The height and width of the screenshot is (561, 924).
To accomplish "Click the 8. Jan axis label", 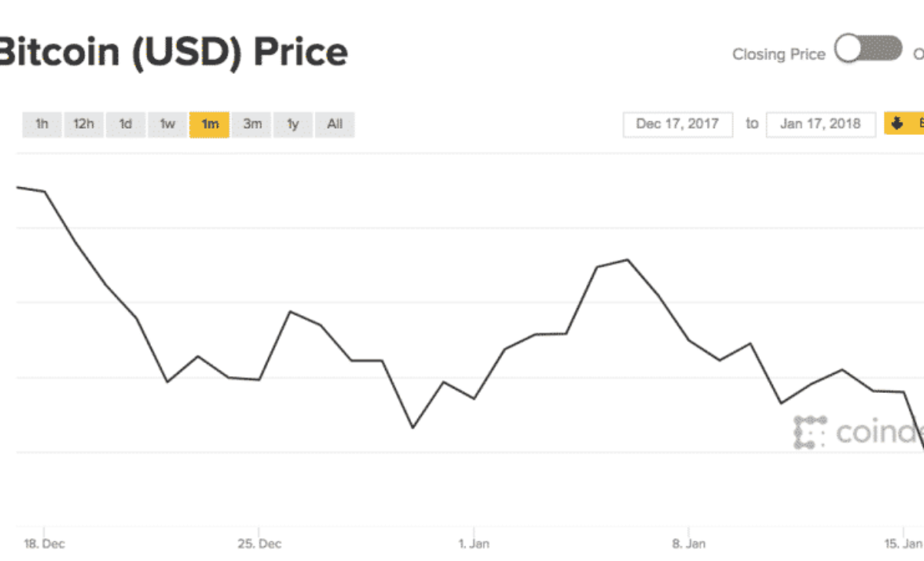I will (688, 543).
